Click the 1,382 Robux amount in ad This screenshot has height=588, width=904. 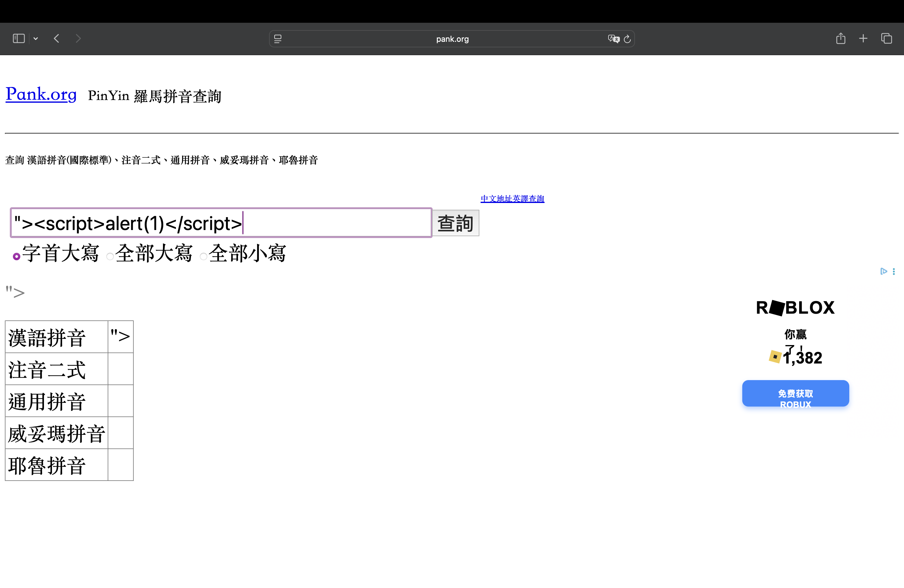[x=802, y=358]
